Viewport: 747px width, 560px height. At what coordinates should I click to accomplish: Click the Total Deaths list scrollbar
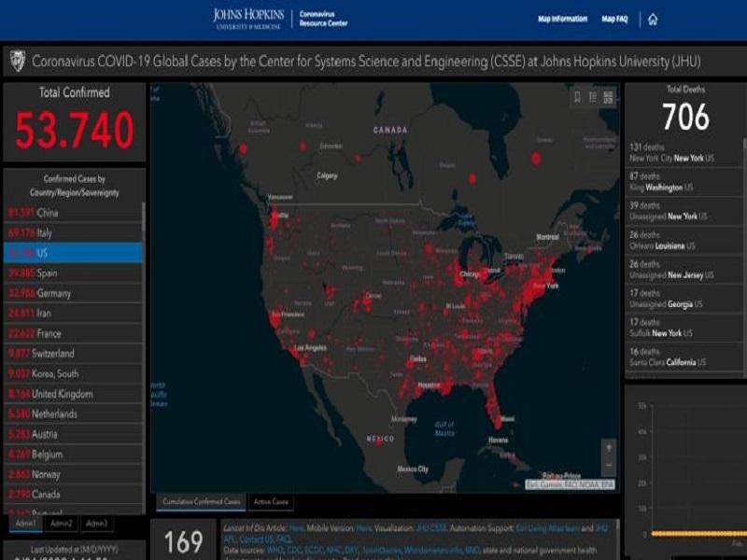point(744,258)
